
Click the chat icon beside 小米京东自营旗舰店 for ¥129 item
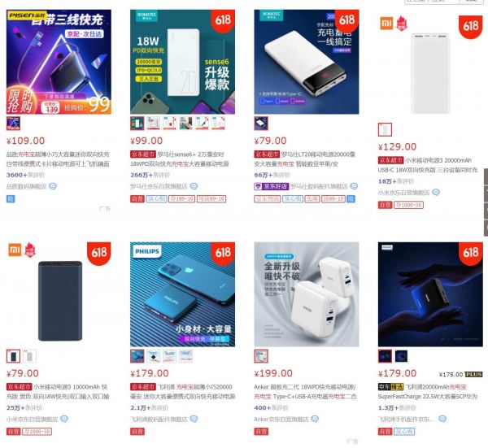[436, 193]
